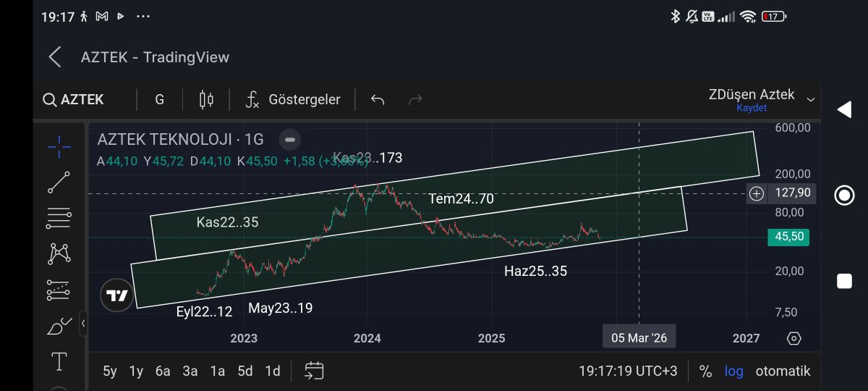Set the chart range to 5d

tap(245, 371)
